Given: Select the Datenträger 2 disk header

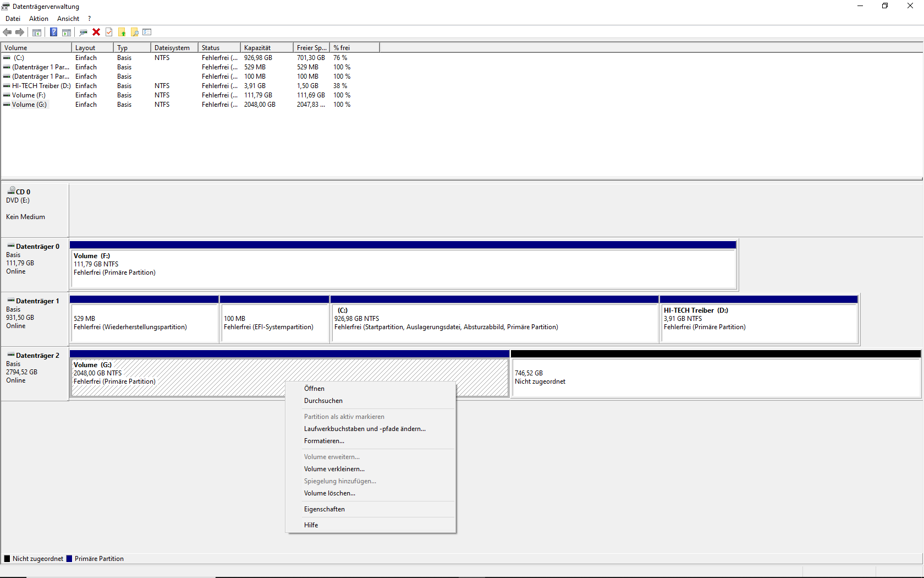Looking at the screenshot, I should [x=35, y=374].
